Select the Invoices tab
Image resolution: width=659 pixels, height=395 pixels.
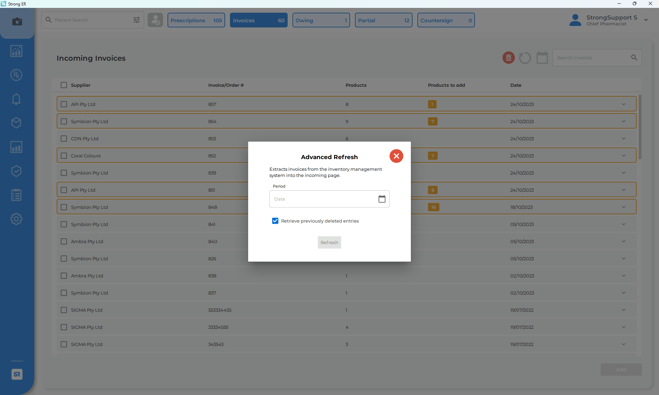(x=259, y=20)
